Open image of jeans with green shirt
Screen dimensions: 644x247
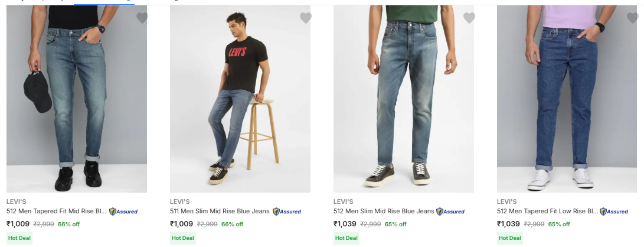click(x=404, y=100)
